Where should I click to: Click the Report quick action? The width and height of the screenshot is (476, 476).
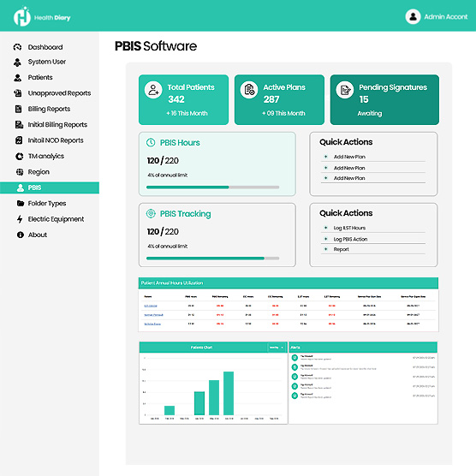342,249
